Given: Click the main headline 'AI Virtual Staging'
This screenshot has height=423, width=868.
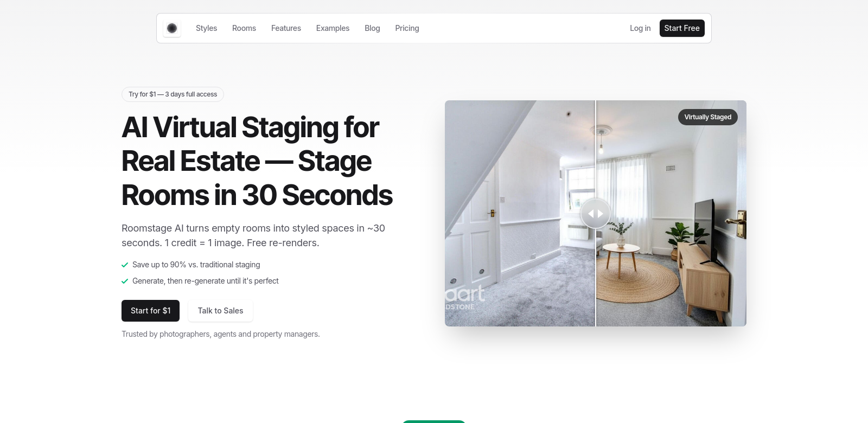Looking at the screenshot, I should coord(257,161).
